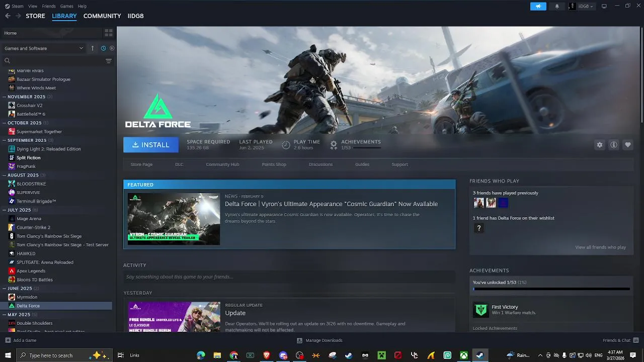Open File Explorer from the taskbar
The height and width of the screenshot is (362, 644).
217,355
